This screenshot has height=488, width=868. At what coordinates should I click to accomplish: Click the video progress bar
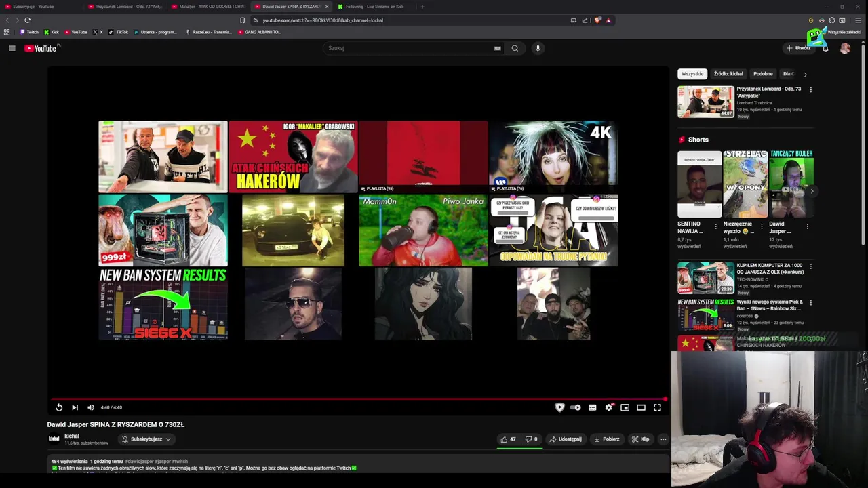click(358, 399)
